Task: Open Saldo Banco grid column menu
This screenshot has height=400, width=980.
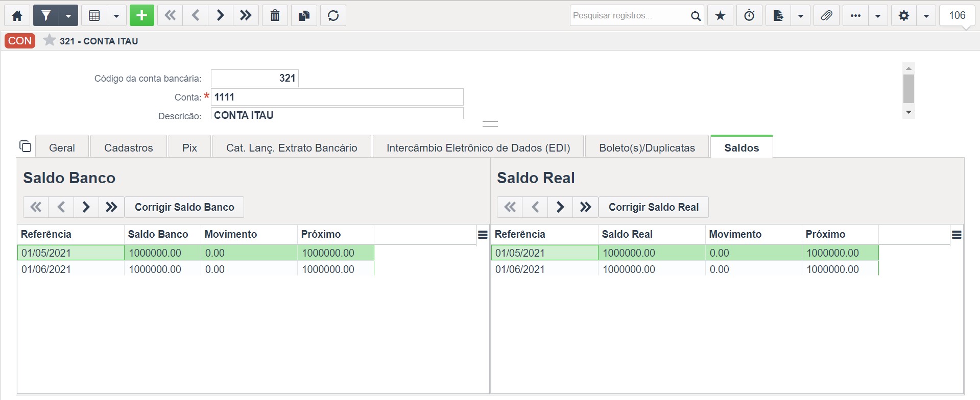Action: click(x=483, y=235)
